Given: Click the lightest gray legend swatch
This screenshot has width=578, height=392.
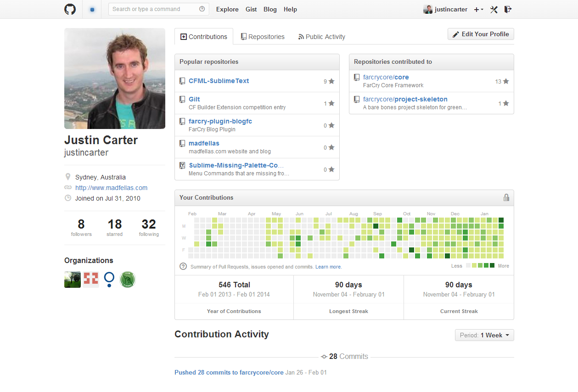Looking at the screenshot, I should point(468,266).
